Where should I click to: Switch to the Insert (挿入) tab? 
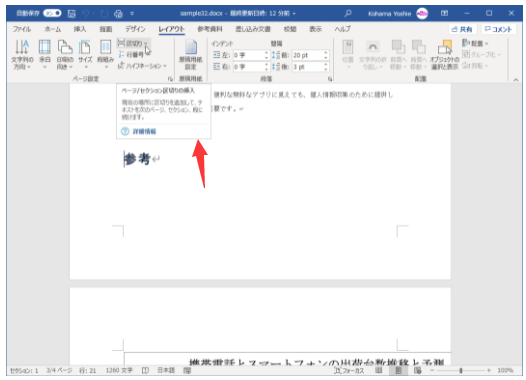pyautogui.click(x=80, y=29)
